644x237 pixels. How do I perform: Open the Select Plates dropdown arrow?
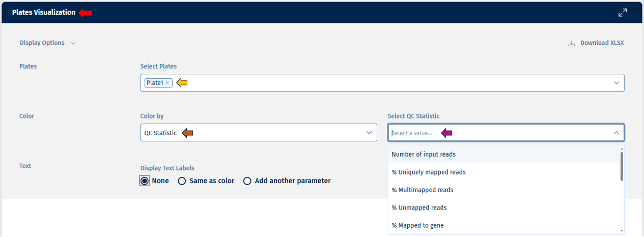point(616,83)
